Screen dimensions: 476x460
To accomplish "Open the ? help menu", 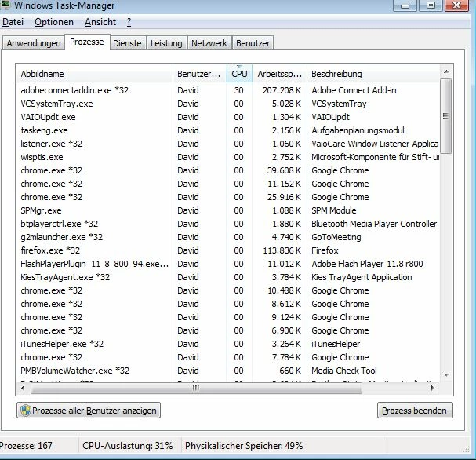I will coord(129,22).
